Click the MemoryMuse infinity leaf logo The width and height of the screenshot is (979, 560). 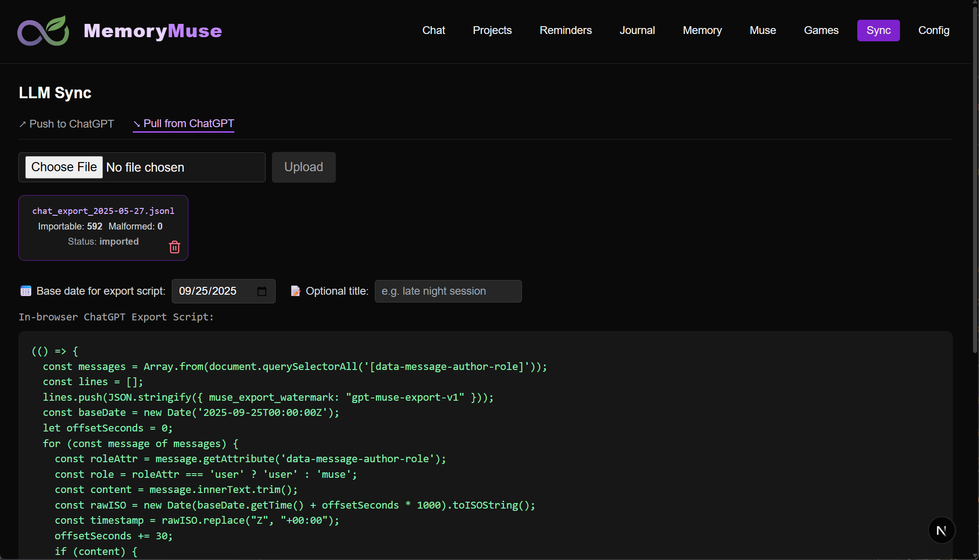coord(43,31)
